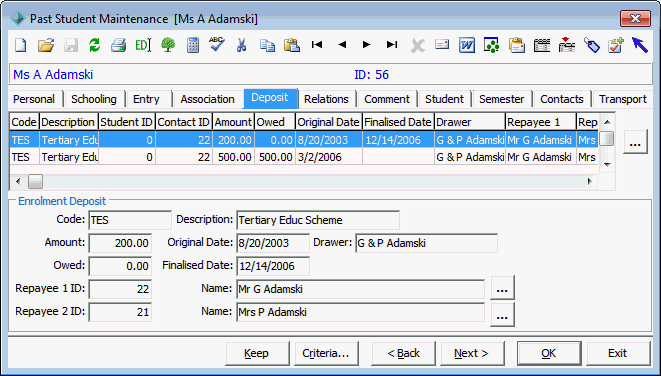Click the Repayee 1 ID field
The image size is (661, 376).
[120, 289]
